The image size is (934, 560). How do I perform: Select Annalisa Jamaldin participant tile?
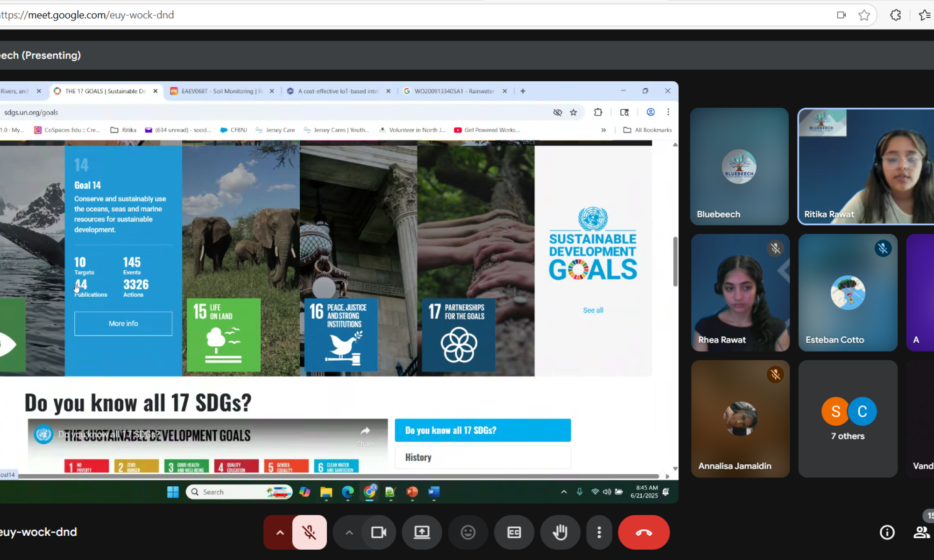pyautogui.click(x=740, y=419)
